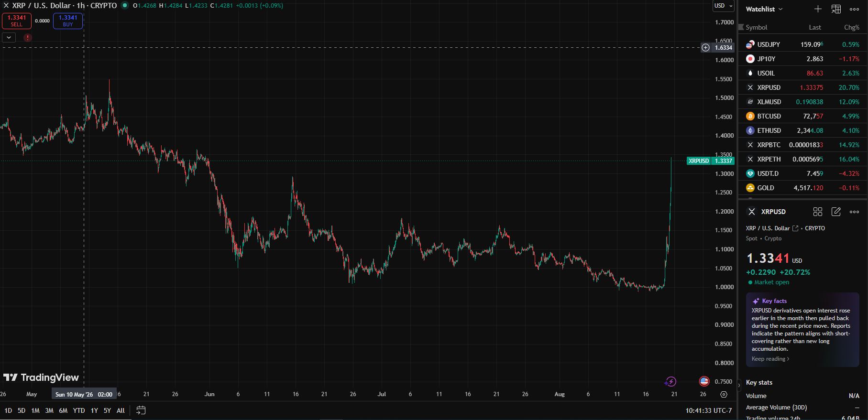Click the plus icon beside the 1.6334 price label
The image size is (868, 420).
click(x=705, y=47)
